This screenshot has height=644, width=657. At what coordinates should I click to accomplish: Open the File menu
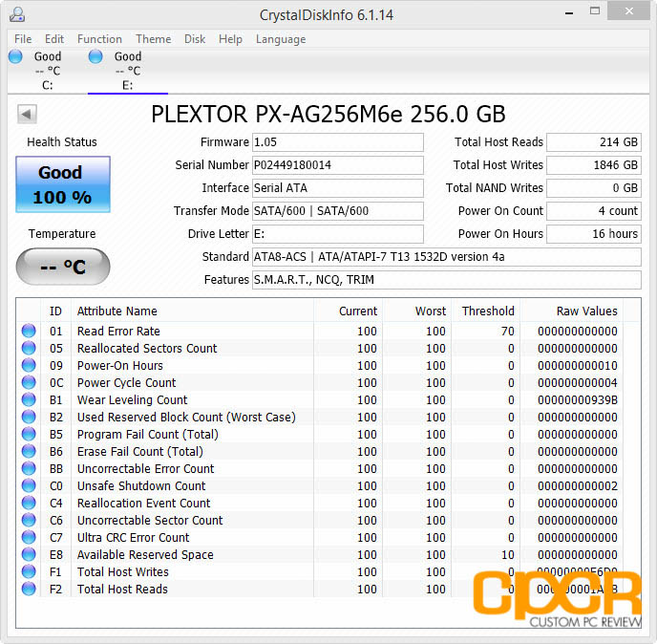click(x=23, y=39)
